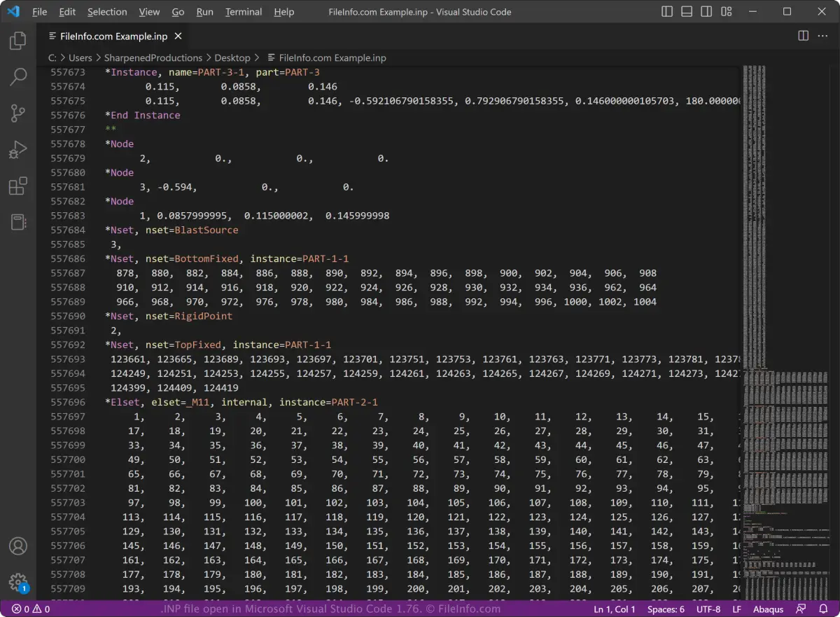Open the View menu

[149, 12]
